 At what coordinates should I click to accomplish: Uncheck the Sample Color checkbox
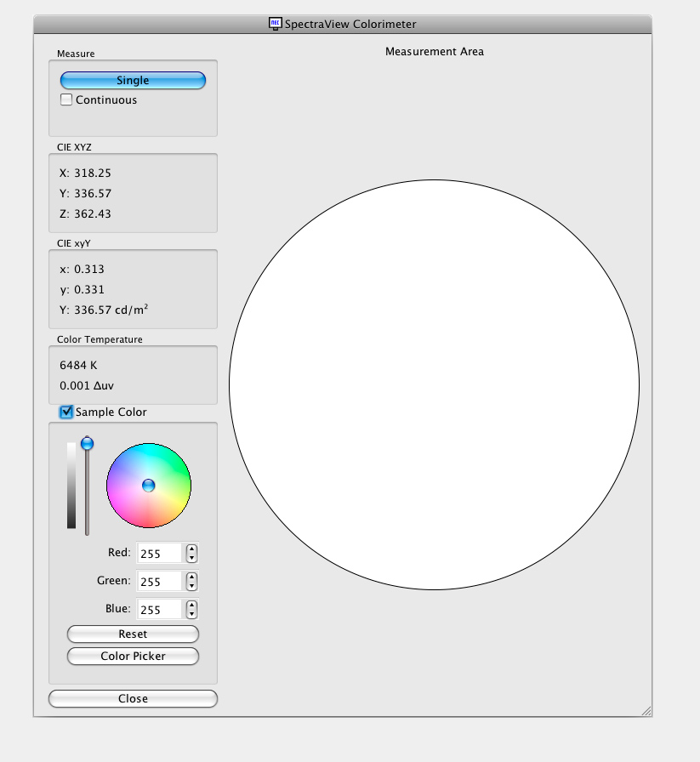tap(66, 412)
